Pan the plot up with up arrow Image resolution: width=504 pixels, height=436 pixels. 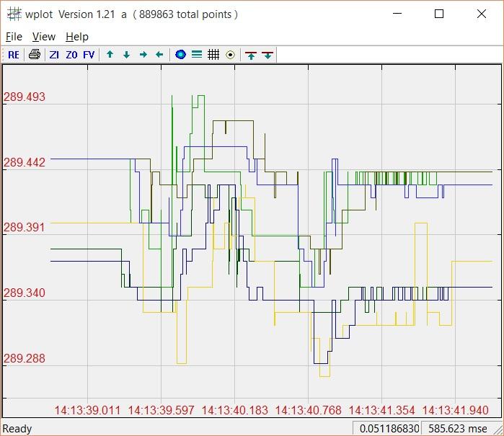[x=110, y=55]
